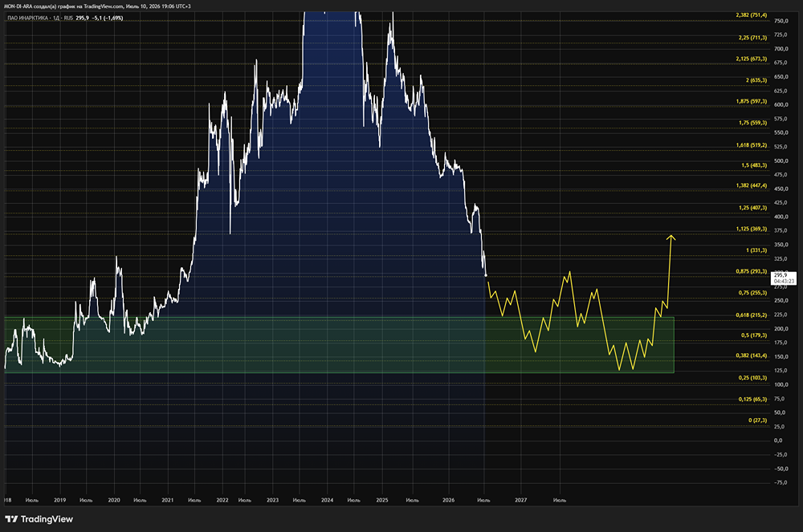Click the 2022 year marker on timeline
Viewport: 803px width, 532px height.
tap(222, 500)
